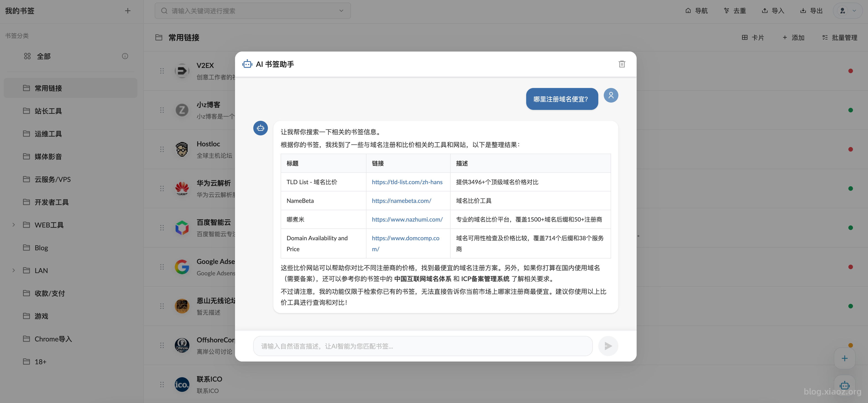868x403 pixels.
Task: Click the Hostloc favicon
Action: 182,149
